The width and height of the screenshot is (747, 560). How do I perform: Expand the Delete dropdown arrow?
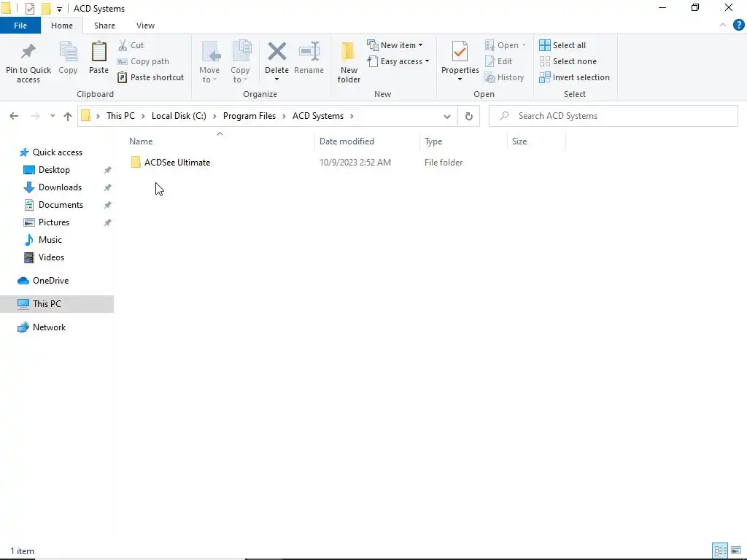276,79
